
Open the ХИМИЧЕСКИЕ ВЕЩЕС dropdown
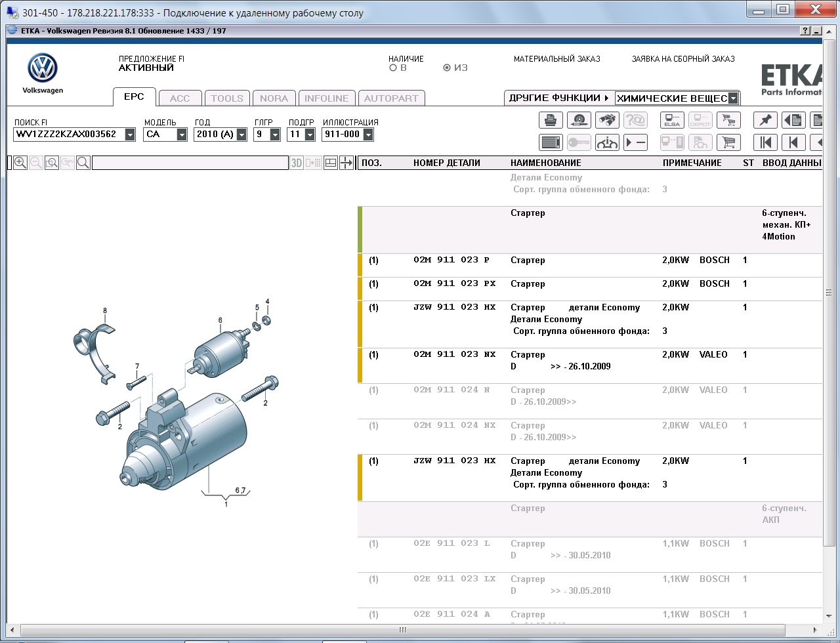[x=733, y=98]
